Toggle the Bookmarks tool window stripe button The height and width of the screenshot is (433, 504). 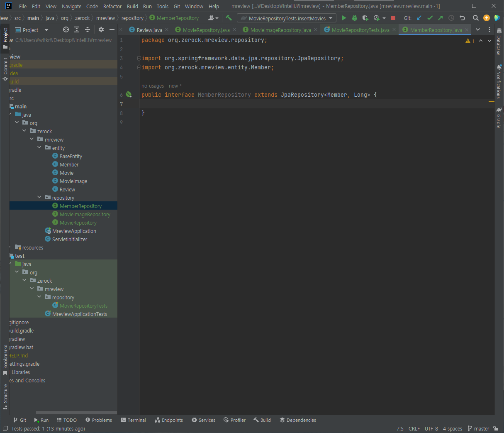click(x=5, y=360)
